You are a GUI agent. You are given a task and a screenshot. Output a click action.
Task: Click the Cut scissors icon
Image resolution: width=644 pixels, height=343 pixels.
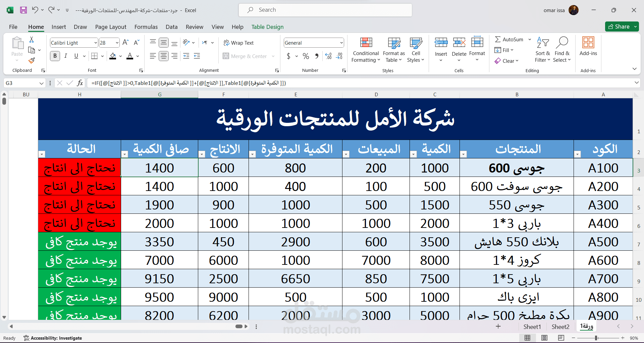32,40
